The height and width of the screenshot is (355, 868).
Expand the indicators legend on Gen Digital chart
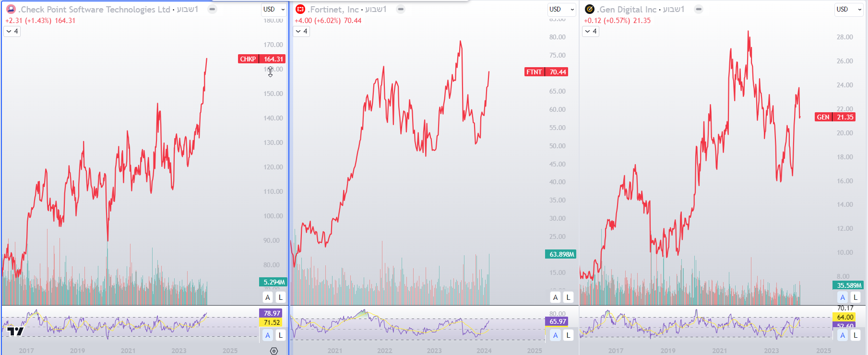click(x=591, y=31)
